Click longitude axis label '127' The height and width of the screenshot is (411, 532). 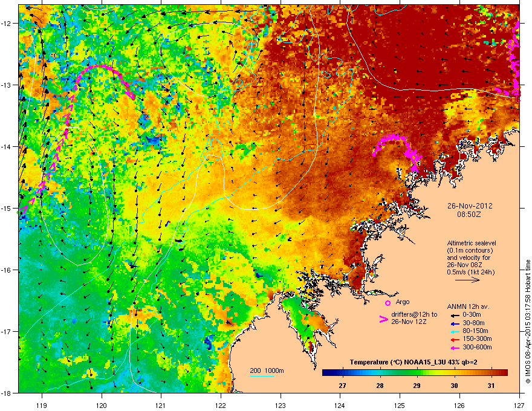[x=519, y=405]
